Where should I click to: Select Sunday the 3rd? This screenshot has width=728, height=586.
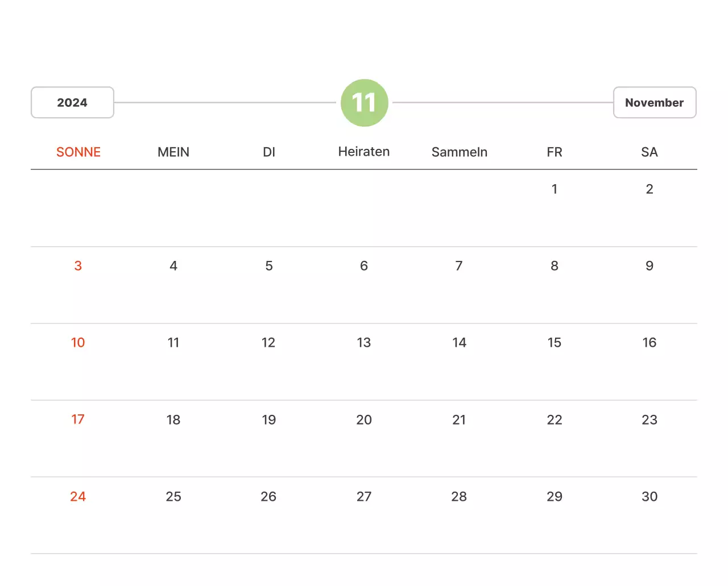pyautogui.click(x=78, y=266)
